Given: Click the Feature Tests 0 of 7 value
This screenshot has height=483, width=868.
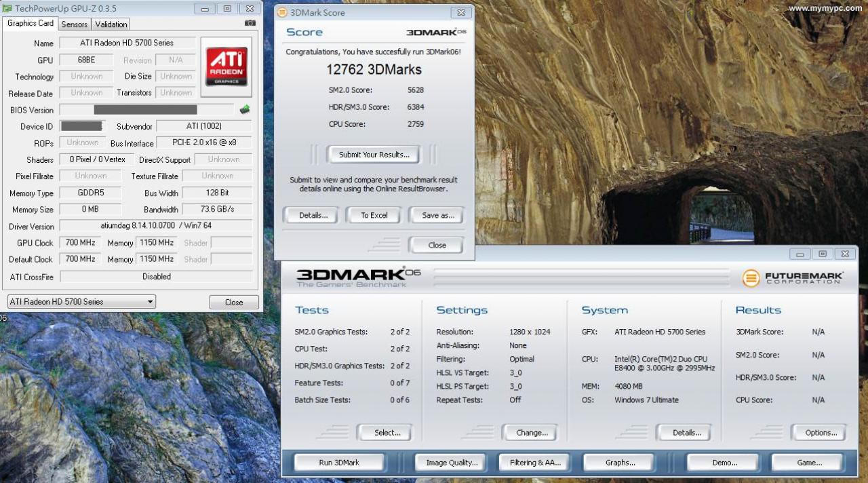Looking at the screenshot, I should point(400,383).
